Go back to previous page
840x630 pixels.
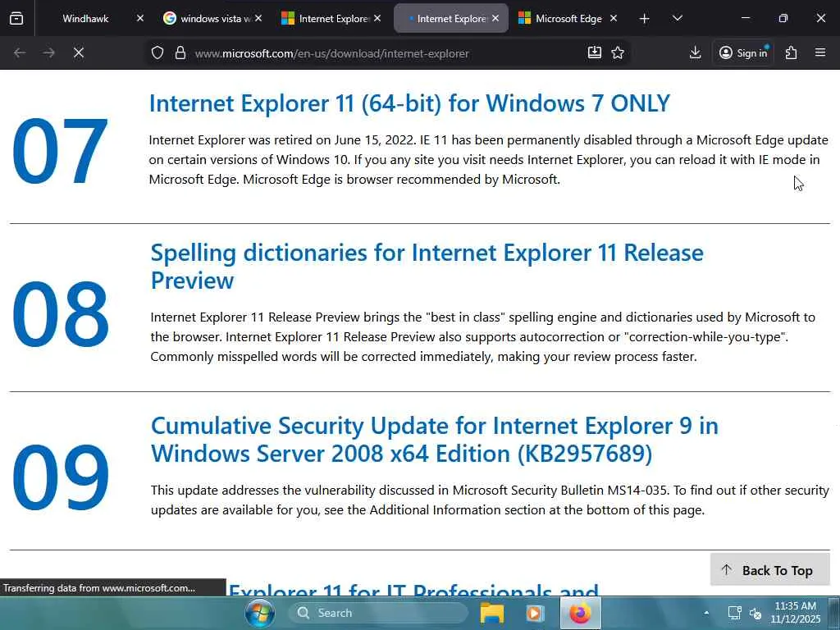[20, 52]
